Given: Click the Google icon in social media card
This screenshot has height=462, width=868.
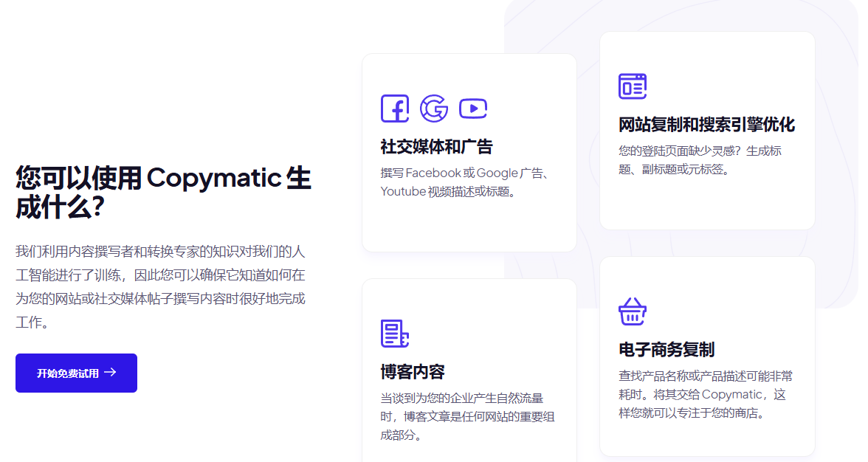Looking at the screenshot, I should coord(434,108).
